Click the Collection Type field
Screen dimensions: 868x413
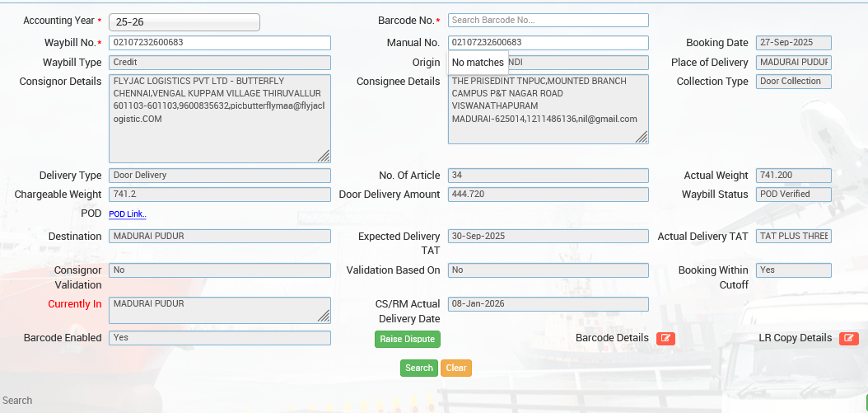pyautogui.click(x=794, y=82)
